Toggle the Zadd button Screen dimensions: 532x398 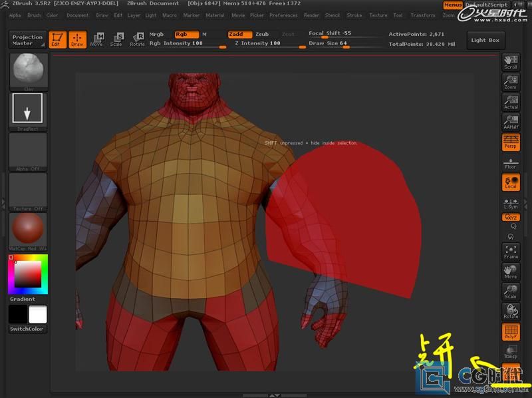(x=240, y=35)
